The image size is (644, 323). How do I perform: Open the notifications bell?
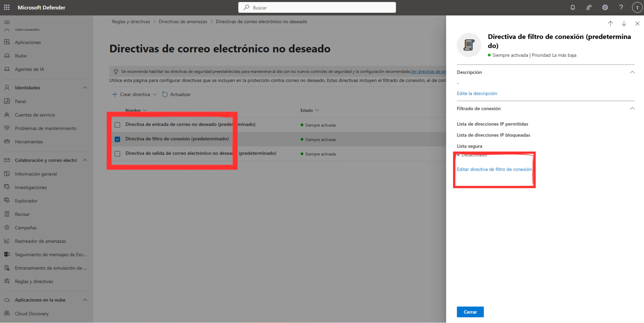573,7
